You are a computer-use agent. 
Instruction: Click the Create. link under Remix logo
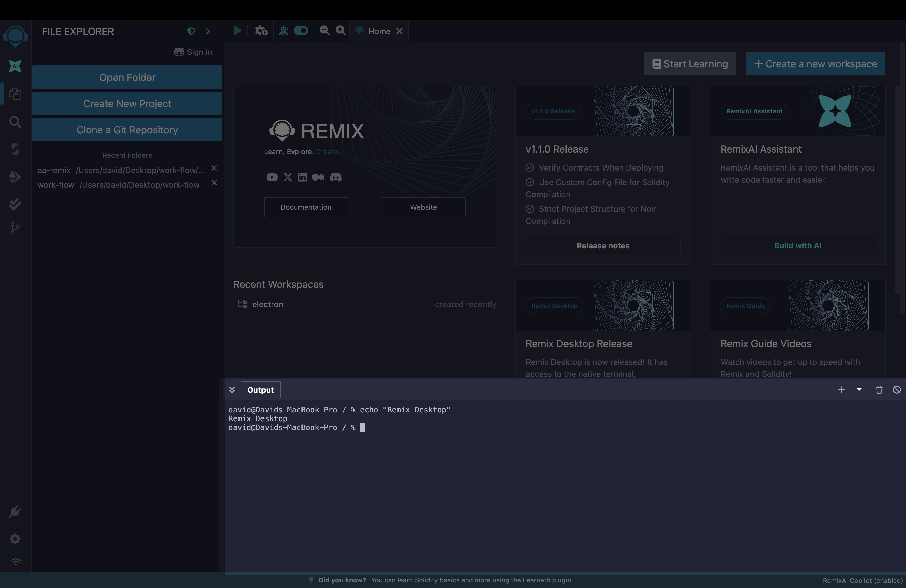point(328,151)
